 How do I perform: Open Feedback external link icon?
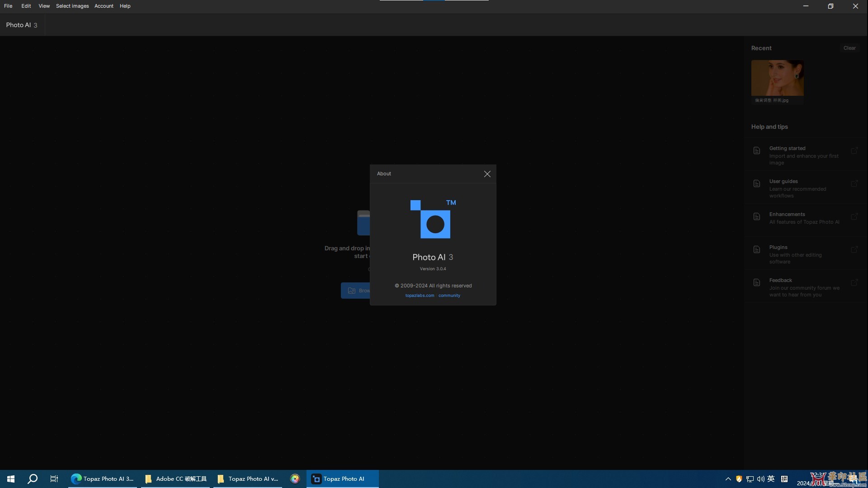(854, 282)
